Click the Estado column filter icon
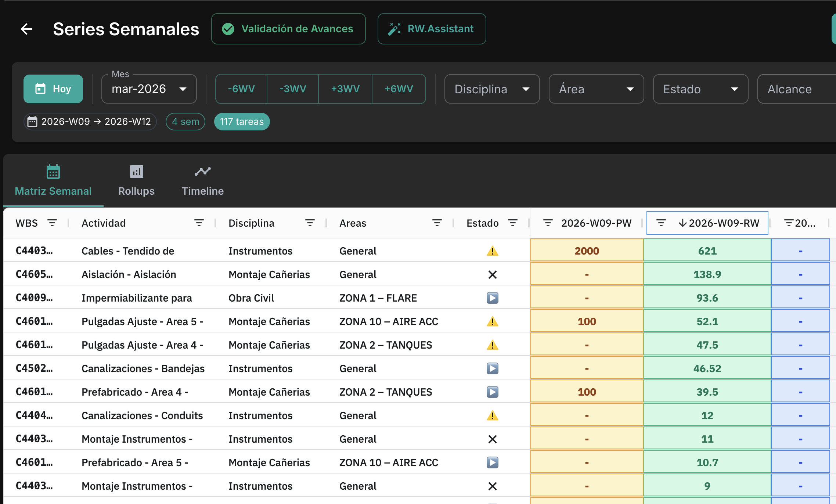This screenshot has width=836, height=504. (512, 223)
